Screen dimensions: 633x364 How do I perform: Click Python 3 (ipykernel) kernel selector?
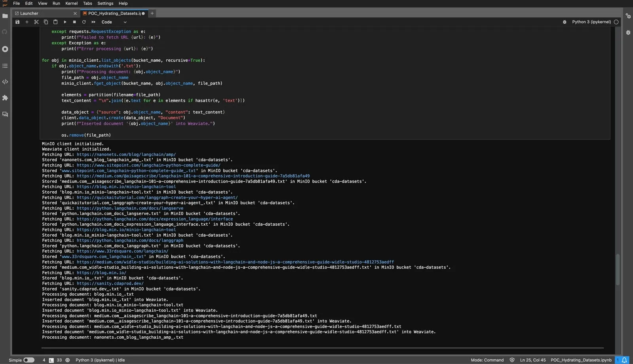591,22
